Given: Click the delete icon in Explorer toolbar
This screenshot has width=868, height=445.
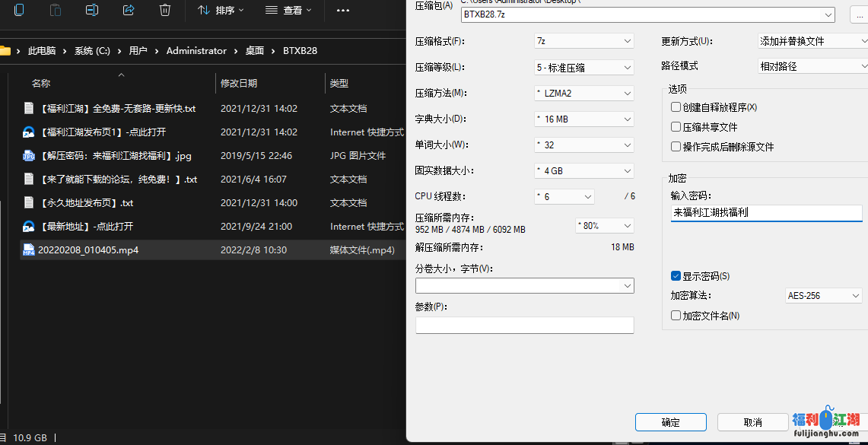Looking at the screenshot, I should point(164,11).
